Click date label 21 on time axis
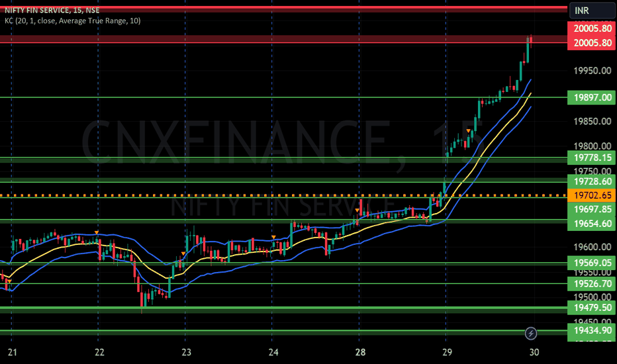The height and width of the screenshot is (364, 617). [12, 352]
